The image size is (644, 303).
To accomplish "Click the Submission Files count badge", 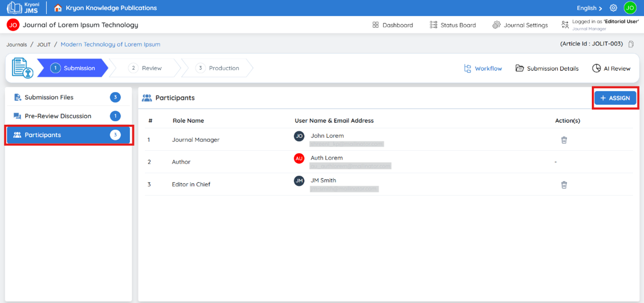I will pyautogui.click(x=115, y=97).
